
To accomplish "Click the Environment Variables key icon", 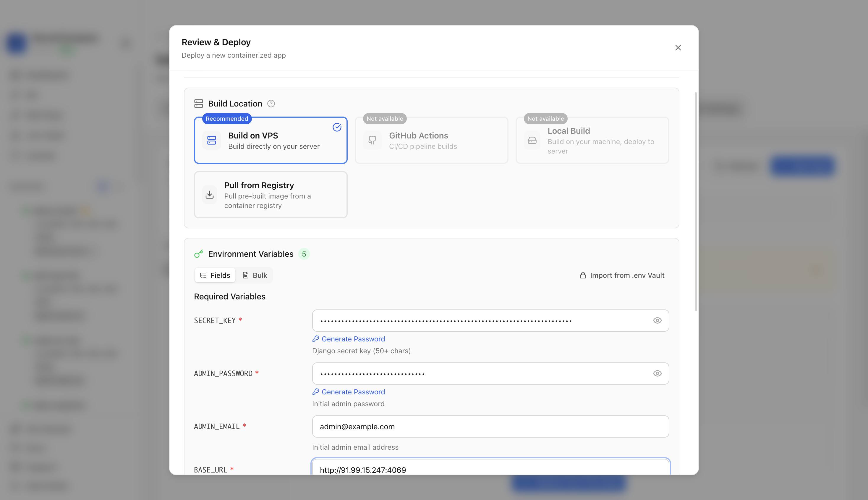I will tap(199, 254).
